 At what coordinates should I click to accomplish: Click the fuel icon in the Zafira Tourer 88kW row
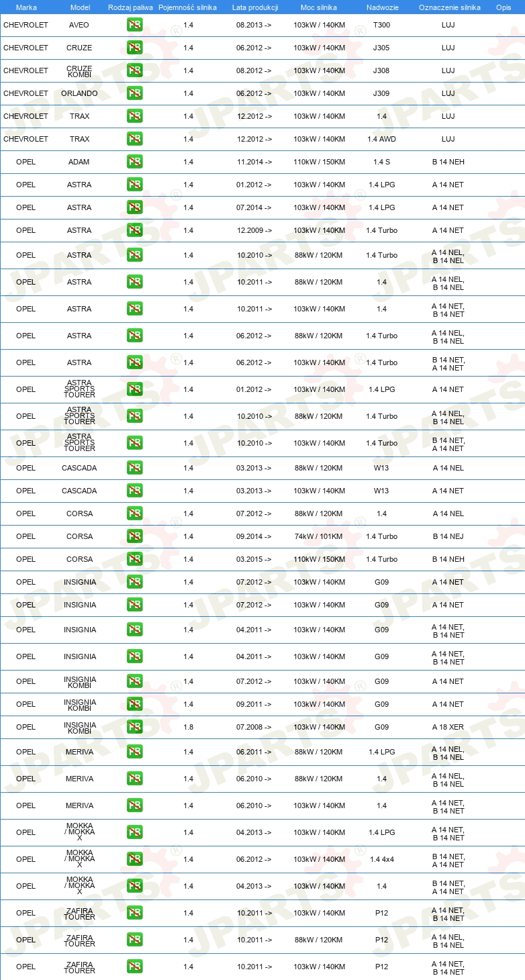134,940
